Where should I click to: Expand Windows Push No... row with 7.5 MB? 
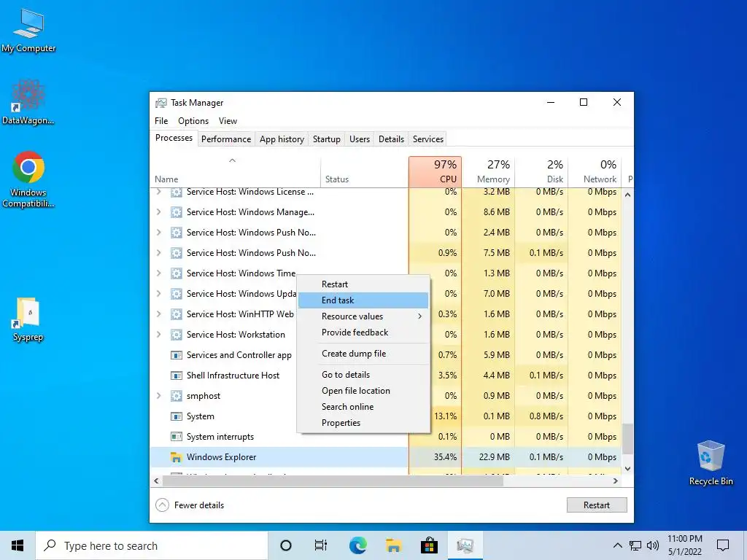(x=159, y=253)
